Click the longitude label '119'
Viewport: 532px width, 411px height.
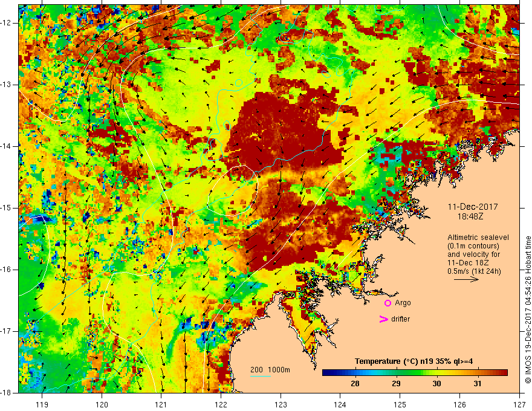click(x=42, y=404)
